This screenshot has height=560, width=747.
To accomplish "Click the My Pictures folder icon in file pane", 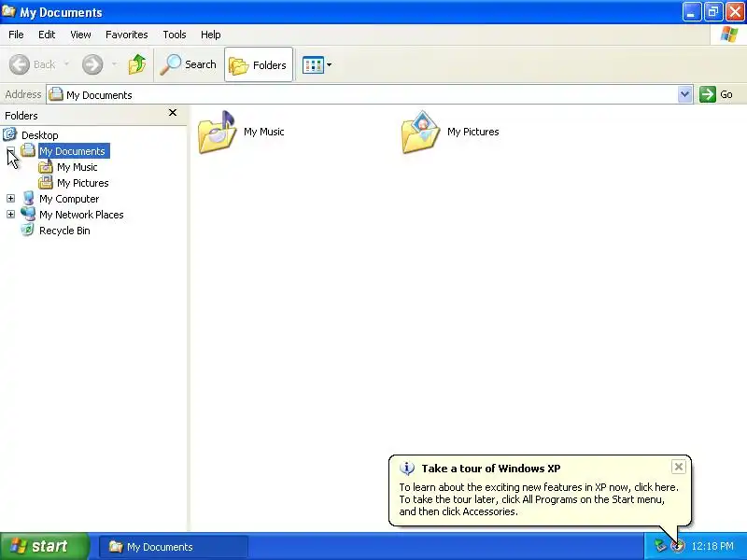I will pos(421,133).
